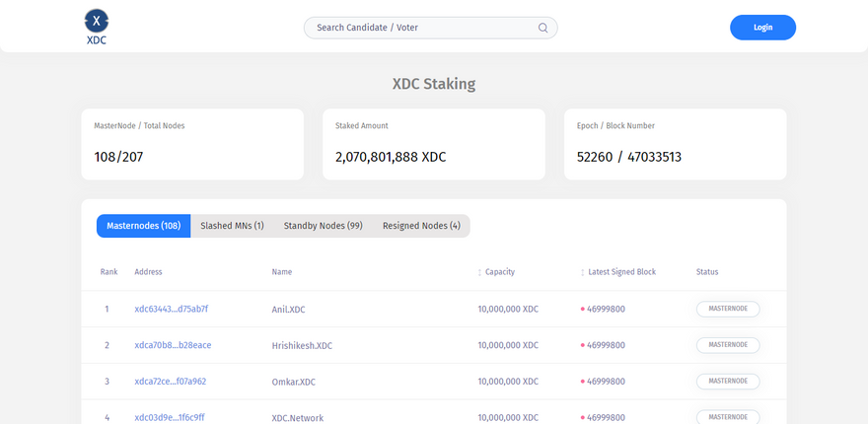Sort by Latest Signed Block arrows
Image resolution: width=868 pixels, height=424 pixels.
coord(583,272)
